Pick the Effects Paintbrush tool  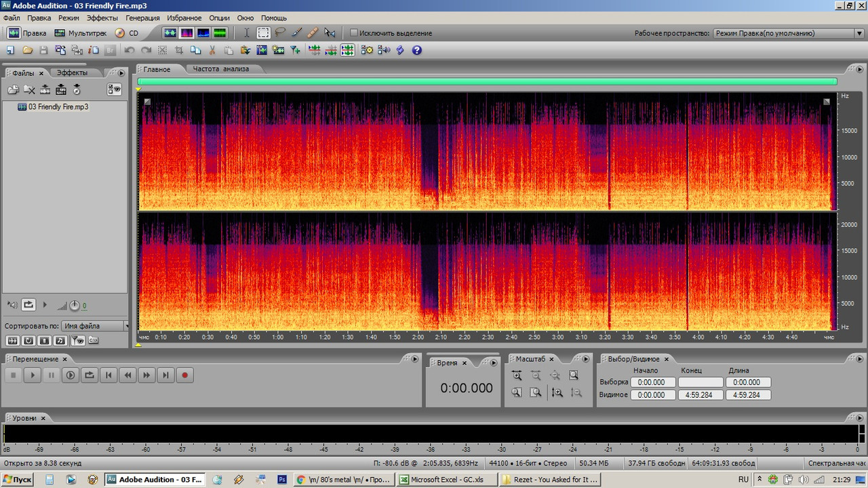click(296, 33)
